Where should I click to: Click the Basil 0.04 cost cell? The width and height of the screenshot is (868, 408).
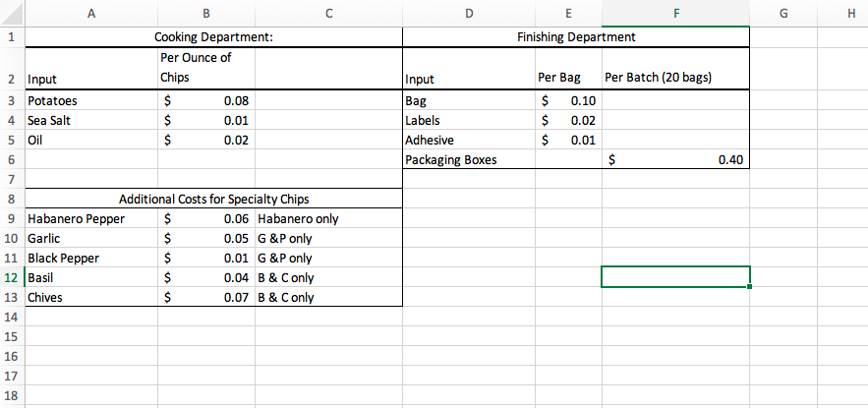coord(205,277)
